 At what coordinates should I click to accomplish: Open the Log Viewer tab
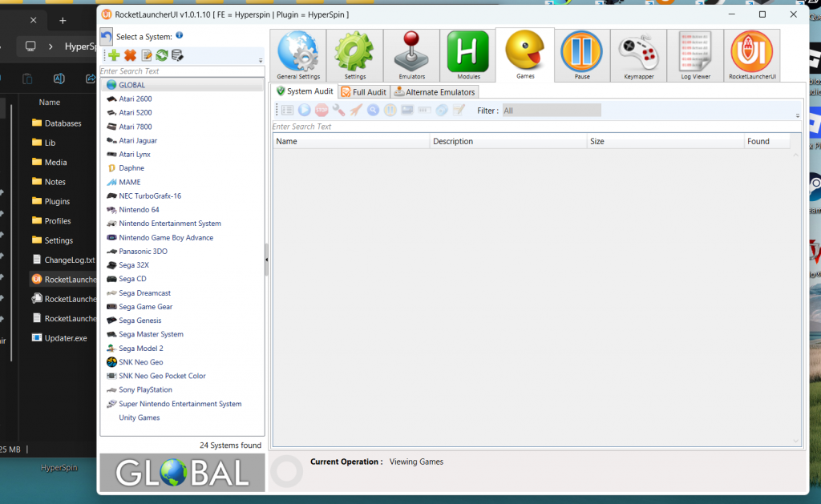click(x=695, y=55)
